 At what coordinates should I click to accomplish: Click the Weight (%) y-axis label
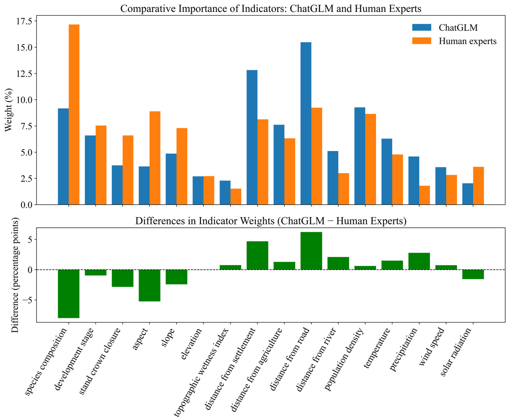(9, 110)
